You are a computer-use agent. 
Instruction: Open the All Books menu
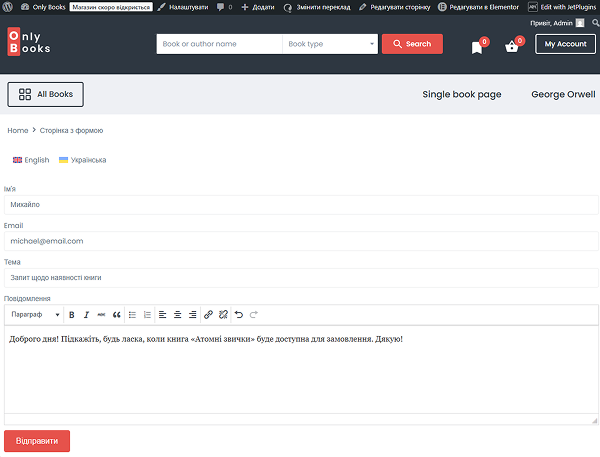(46, 95)
